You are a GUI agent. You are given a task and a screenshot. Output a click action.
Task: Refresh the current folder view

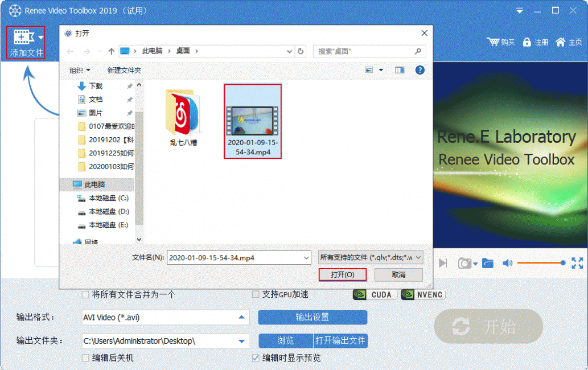(301, 51)
